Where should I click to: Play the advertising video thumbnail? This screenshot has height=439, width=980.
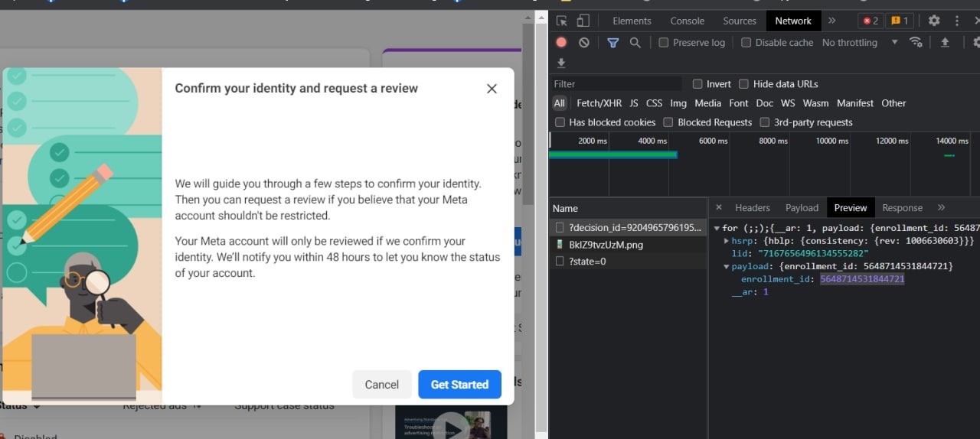pyautogui.click(x=452, y=426)
